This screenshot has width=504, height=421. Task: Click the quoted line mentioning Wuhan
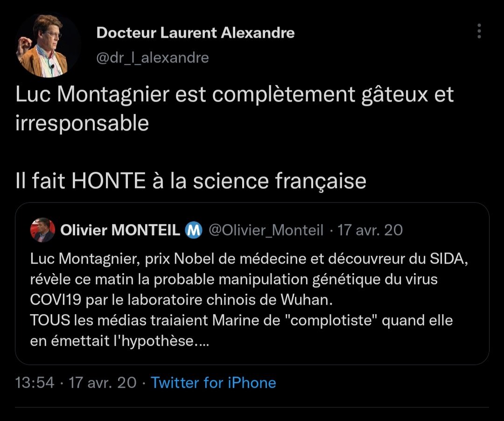(182, 300)
